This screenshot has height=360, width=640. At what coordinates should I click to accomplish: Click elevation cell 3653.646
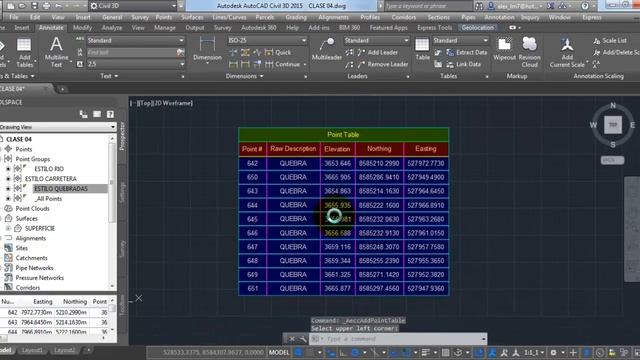tap(338, 163)
